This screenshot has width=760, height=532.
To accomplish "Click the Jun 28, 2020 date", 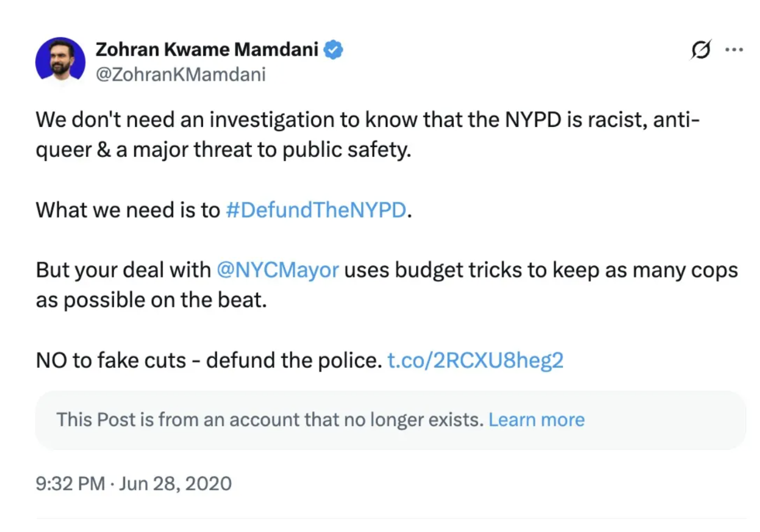I will coord(175,484).
